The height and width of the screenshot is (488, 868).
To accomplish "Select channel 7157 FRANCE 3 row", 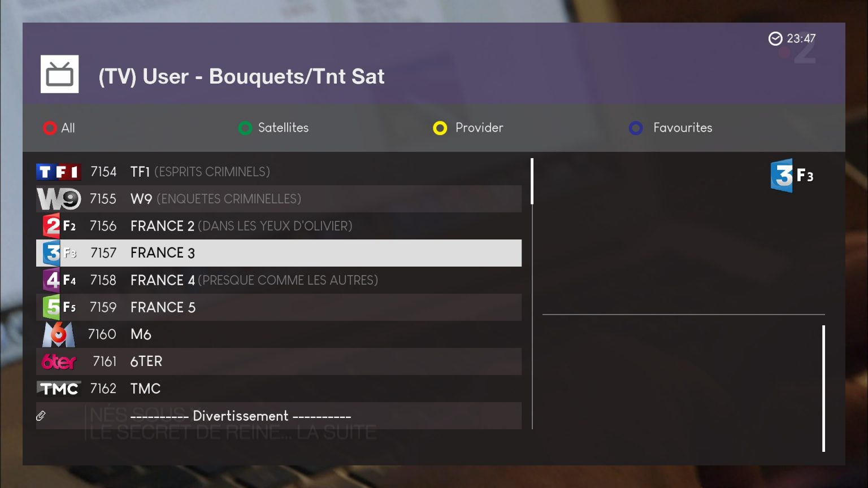I will click(279, 253).
